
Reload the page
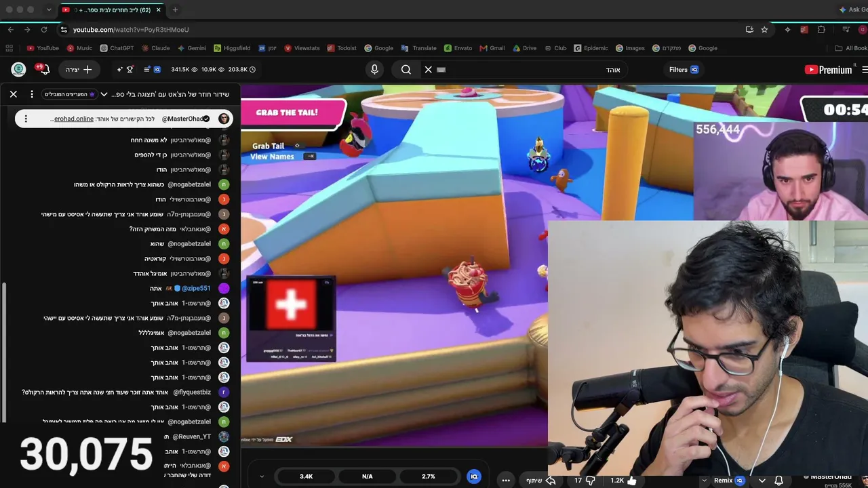[x=44, y=30]
